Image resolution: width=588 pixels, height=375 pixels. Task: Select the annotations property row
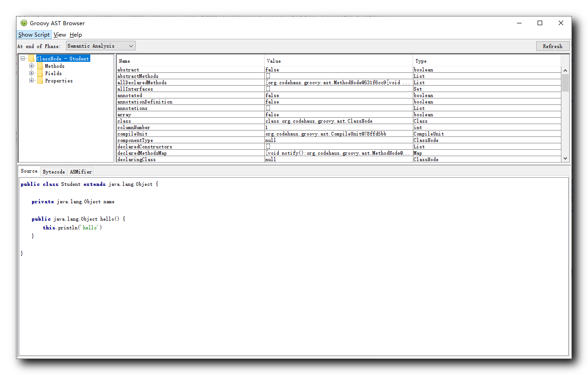[x=339, y=108]
